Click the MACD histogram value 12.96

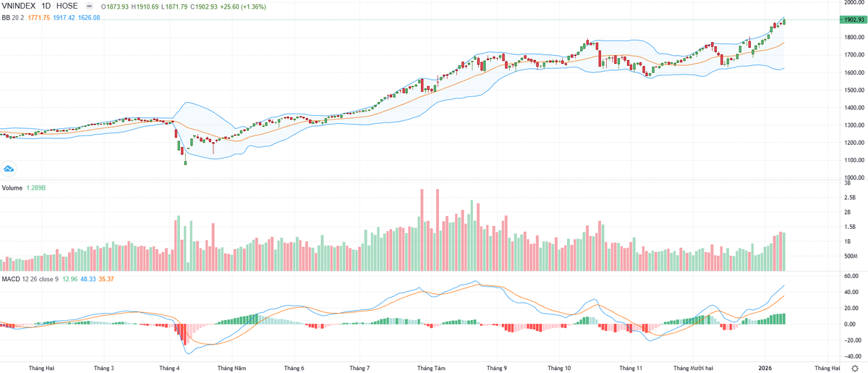[70, 279]
